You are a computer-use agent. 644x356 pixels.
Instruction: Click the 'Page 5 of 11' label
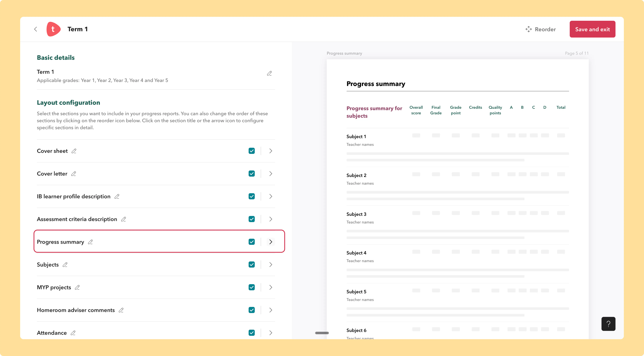pos(577,53)
